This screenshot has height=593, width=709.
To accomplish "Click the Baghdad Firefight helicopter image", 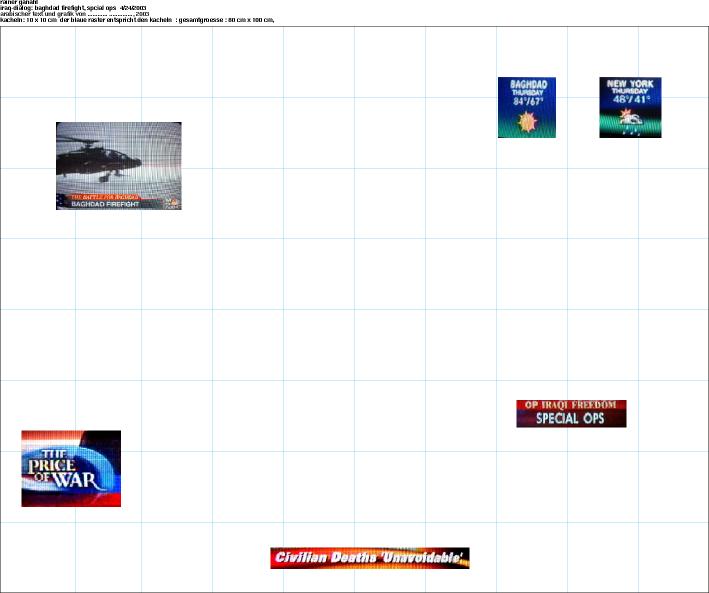I will coord(118,166).
